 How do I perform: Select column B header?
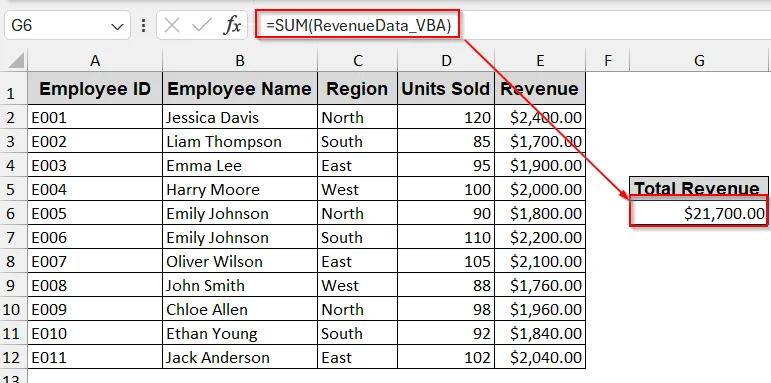(x=240, y=60)
